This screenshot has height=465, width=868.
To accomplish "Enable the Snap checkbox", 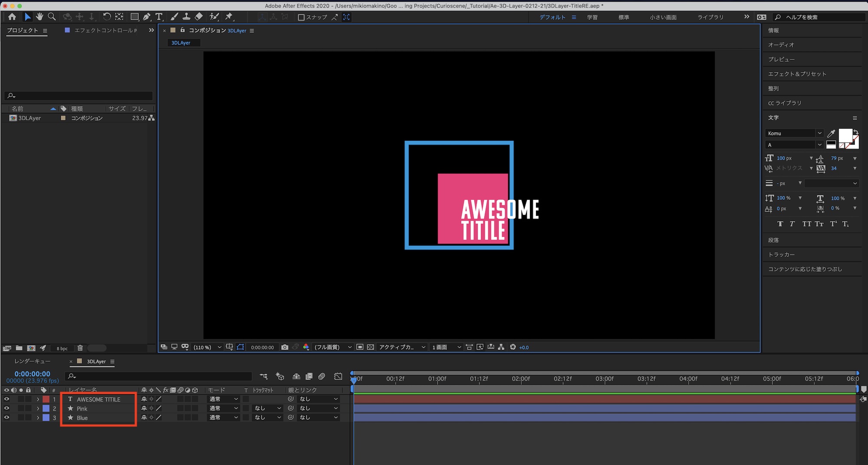I will [x=301, y=17].
